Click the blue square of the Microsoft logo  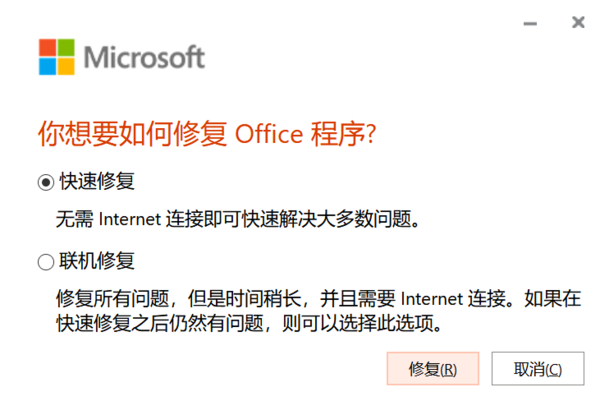46,64
